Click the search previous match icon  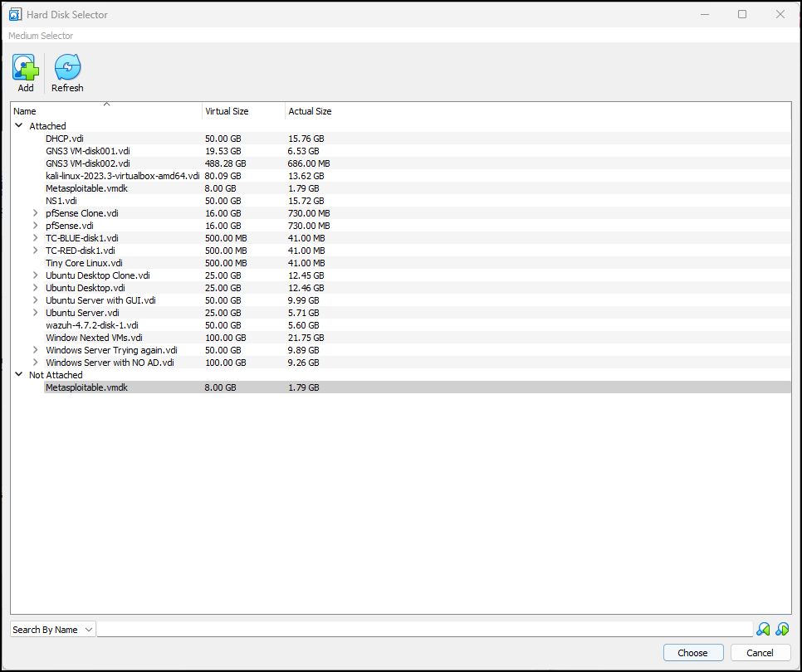(x=763, y=629)
